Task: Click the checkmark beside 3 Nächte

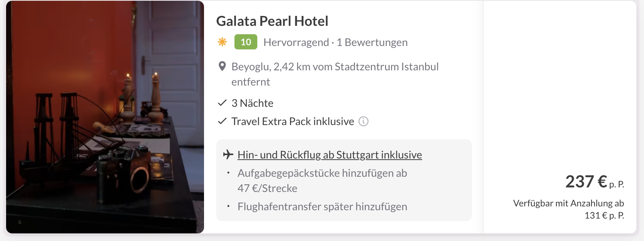Action: click(222, 103)
